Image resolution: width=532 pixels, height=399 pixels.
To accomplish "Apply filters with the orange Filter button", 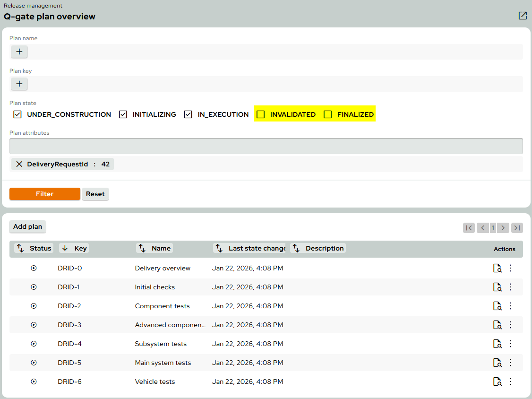I will pos(45,194).
